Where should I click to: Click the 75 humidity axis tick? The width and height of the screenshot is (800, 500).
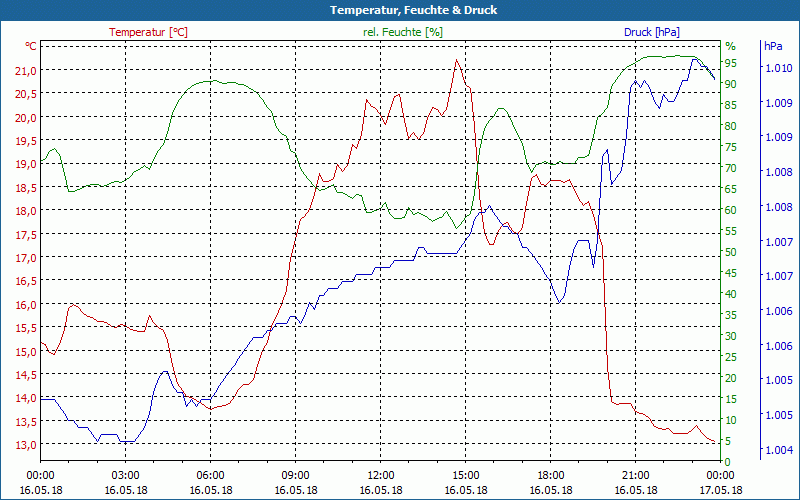pyautogui.click(x=731, y=147)
